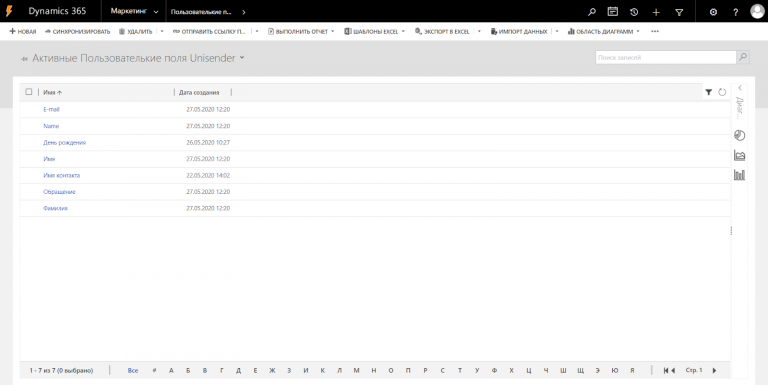Expand the Маркетинг area dropdown
Viewport: 768px width, 385px height.
pyautogui.click(x=134, y=11)
